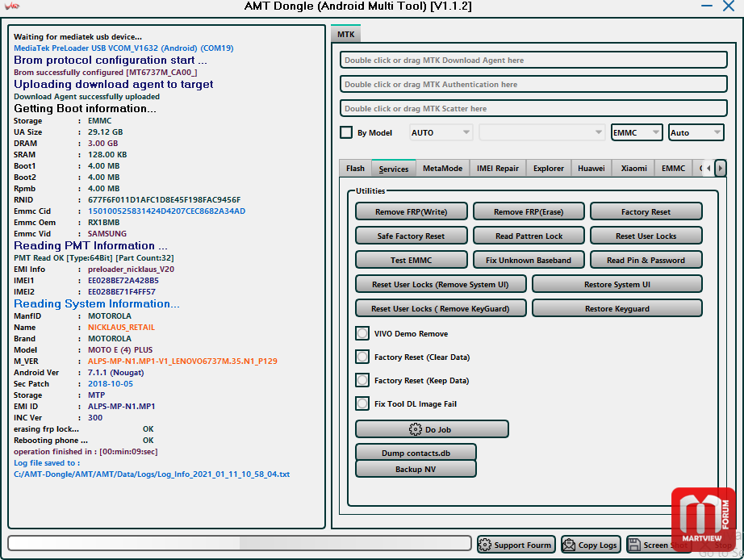Click Remove FRP(Erase) button

(529, 211)
